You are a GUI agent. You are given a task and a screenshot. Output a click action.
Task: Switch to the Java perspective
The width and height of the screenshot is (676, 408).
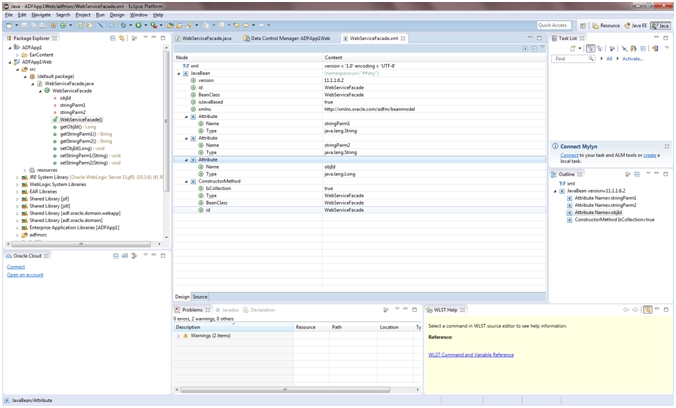tap(660, 25)
